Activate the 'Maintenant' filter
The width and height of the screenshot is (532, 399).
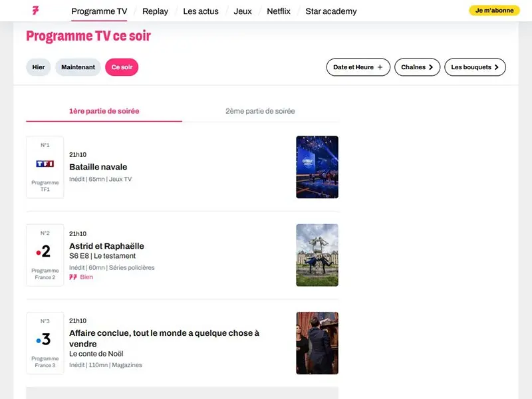tap(78, 67)
